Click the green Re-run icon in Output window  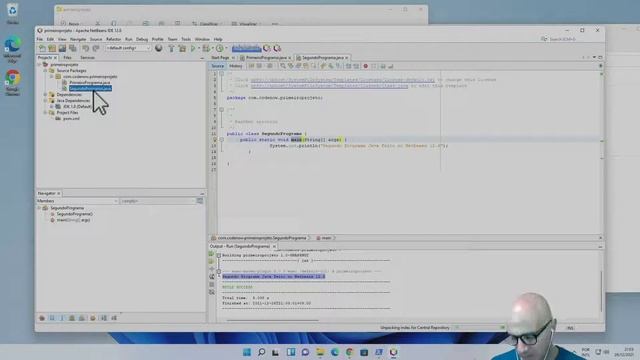pyautogui.click(x=211, y=254)
